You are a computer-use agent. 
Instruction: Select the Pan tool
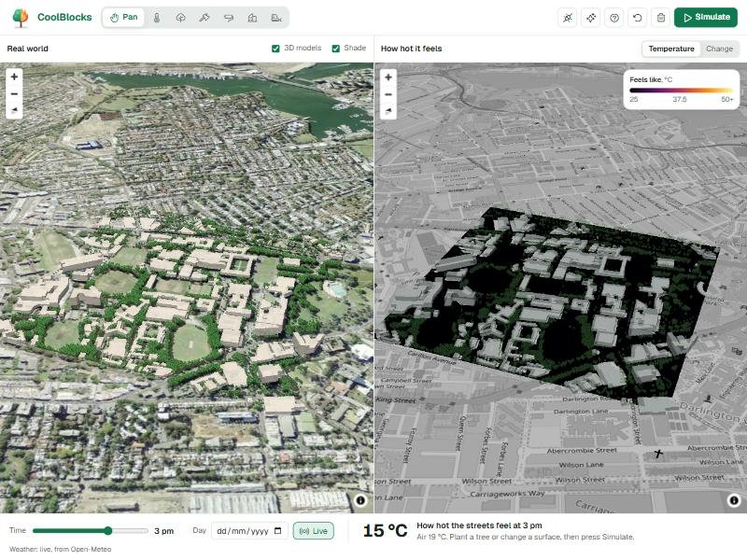click(123, 18)
